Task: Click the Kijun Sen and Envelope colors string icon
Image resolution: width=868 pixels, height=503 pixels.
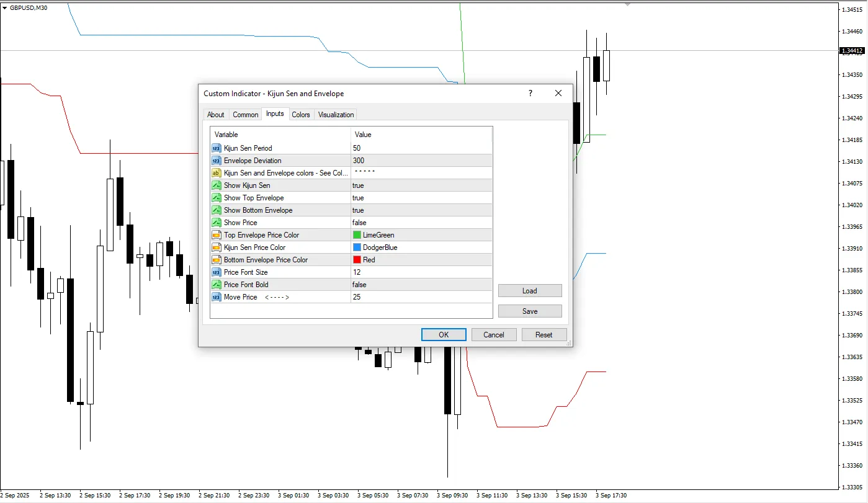Action: point(216,173)
